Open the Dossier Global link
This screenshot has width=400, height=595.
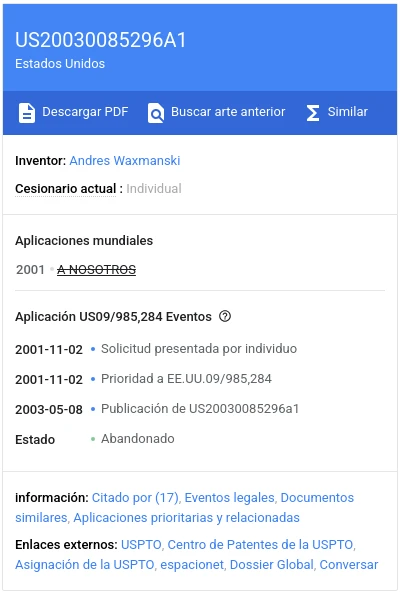coord(272,565)
